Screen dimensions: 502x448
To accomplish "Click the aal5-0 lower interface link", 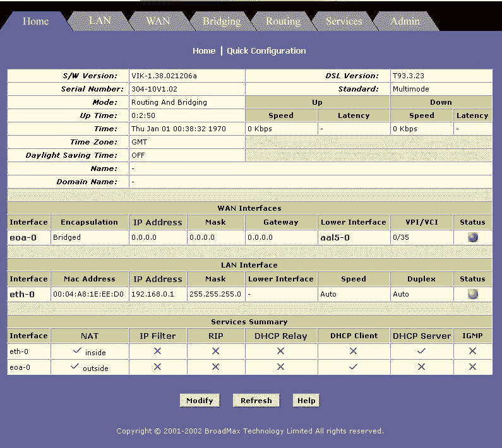I will coord(335,237).
